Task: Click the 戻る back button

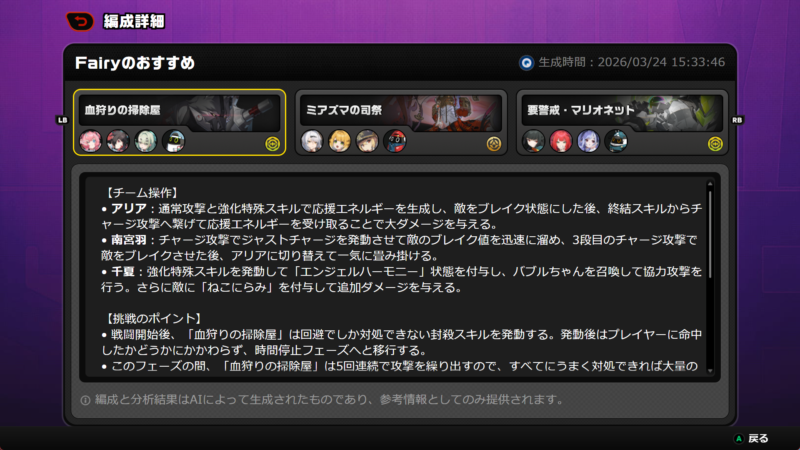Action: [750, 438]
